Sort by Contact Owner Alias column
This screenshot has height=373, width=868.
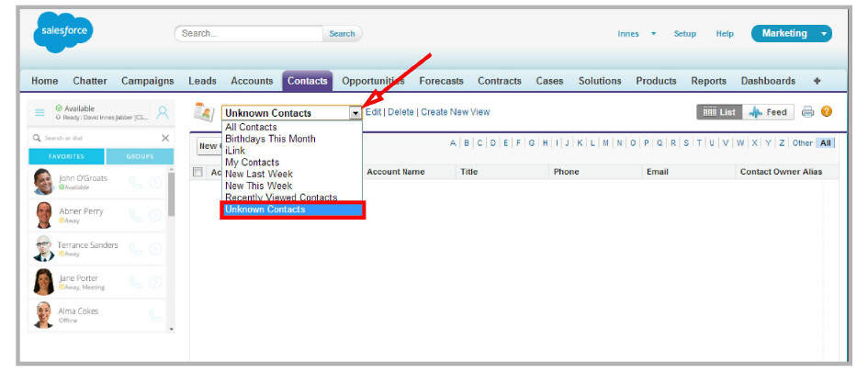click(781, 172)
